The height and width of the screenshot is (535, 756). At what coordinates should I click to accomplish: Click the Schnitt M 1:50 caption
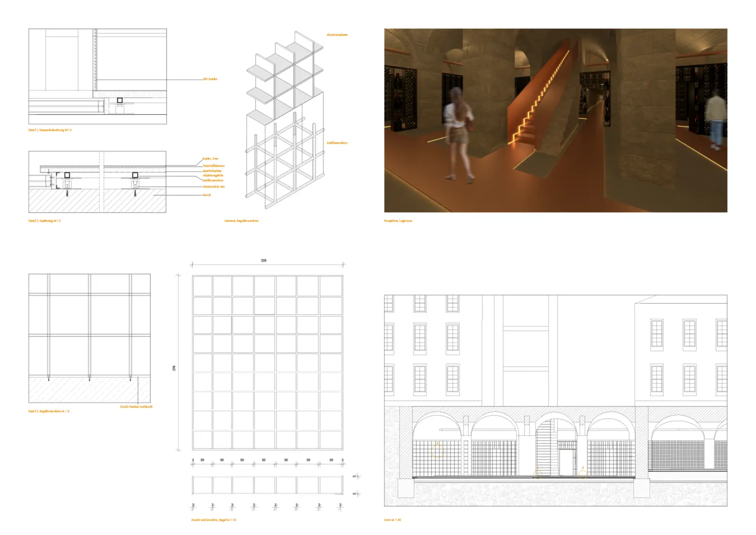coord(393,520)
